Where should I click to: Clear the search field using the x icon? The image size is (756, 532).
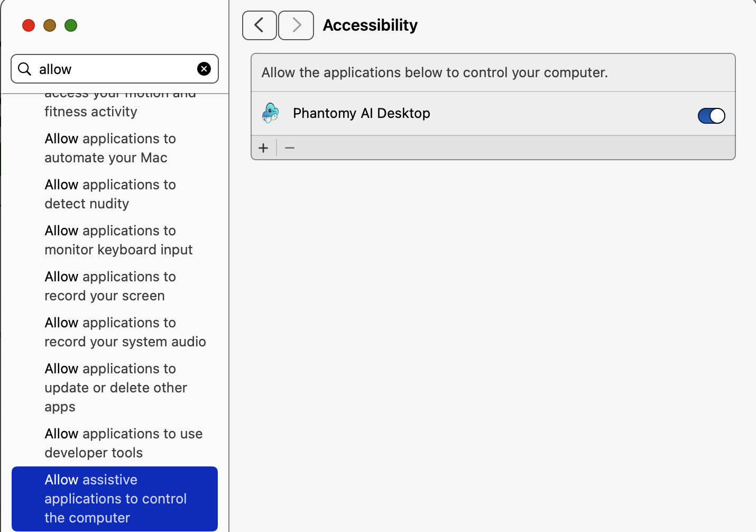[x=204, y=69]
